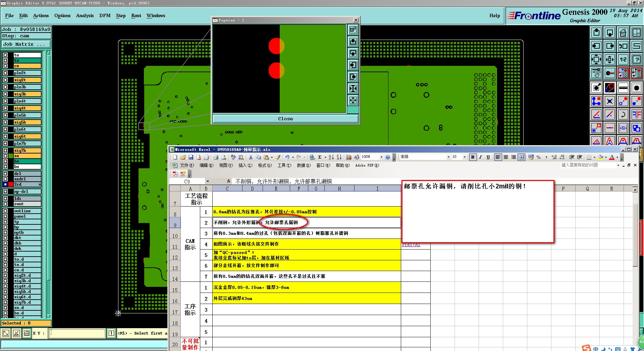Click the X Y coordinate input field
This screenshot has width=644, height=351.
pyautogui.click(x=77, y=333)
